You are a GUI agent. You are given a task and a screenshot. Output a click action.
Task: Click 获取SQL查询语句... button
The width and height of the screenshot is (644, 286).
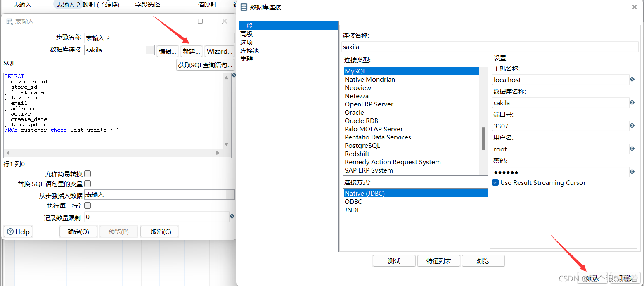[205, 65]
